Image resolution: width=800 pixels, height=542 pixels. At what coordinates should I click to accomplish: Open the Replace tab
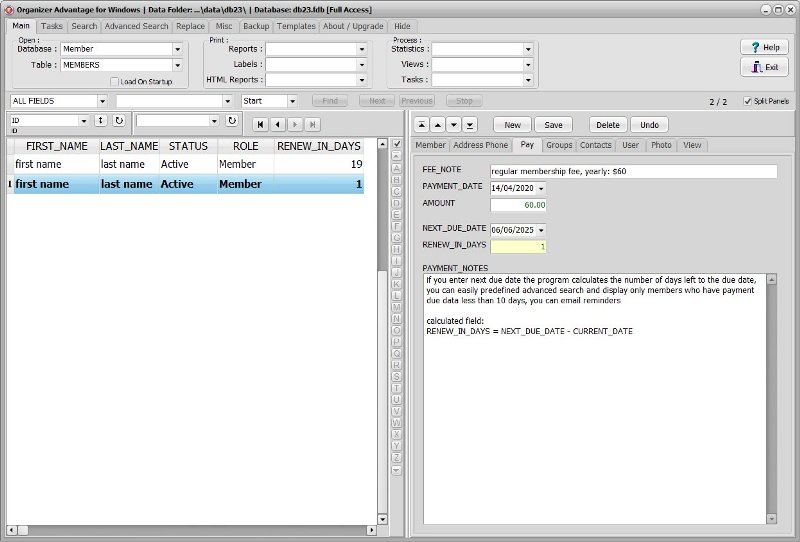190,26
